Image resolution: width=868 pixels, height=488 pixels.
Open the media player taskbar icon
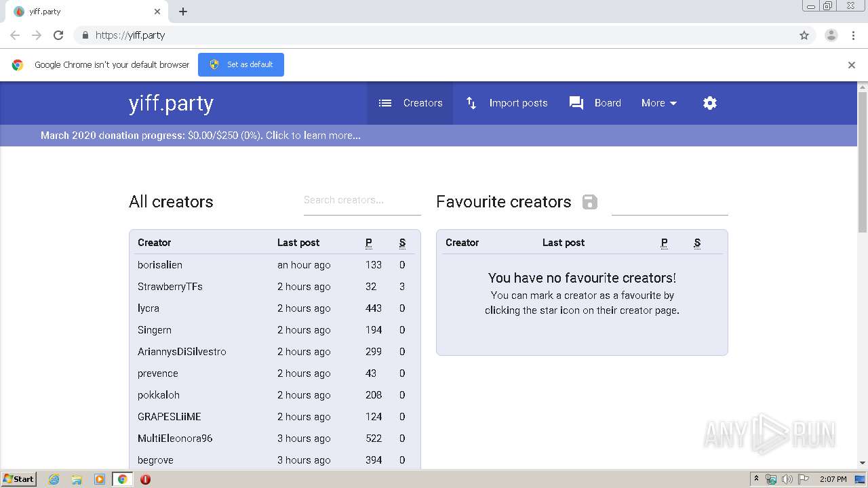[100, 479]
